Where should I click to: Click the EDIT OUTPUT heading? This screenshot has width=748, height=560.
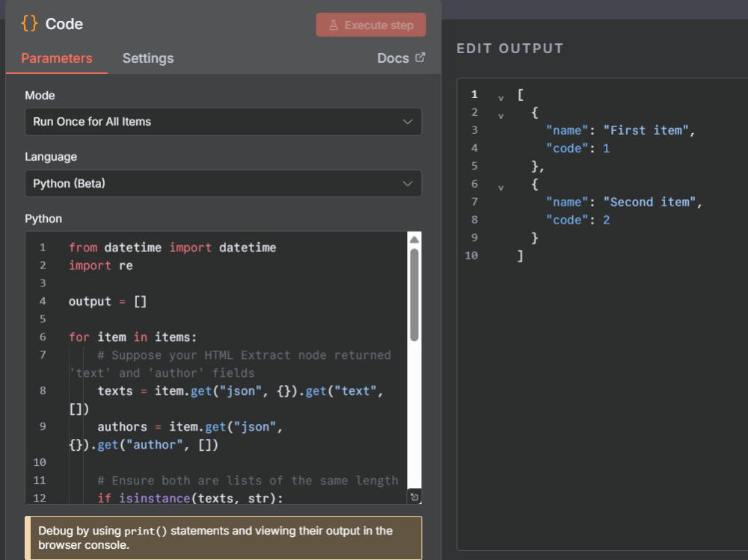click(510, 48)
